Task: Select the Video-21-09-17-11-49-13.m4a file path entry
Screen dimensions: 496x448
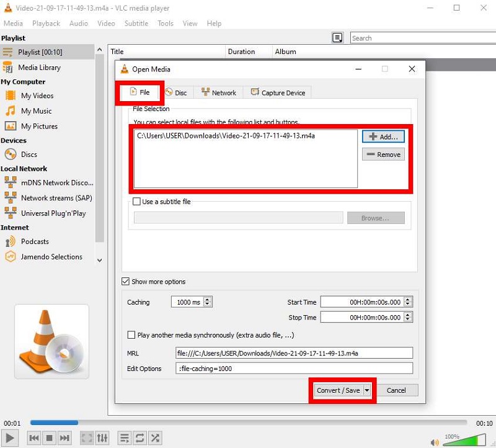Action: pyautogui.click(x=226, y=136)
